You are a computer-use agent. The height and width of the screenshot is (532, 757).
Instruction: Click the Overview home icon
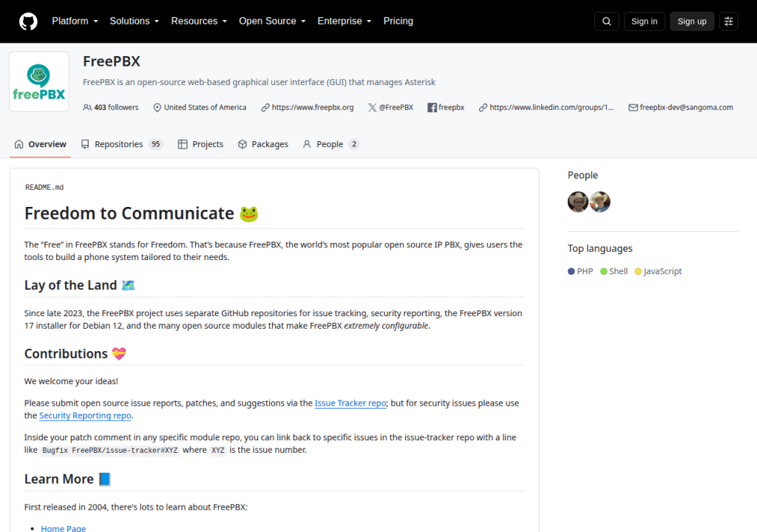point(18,144)
